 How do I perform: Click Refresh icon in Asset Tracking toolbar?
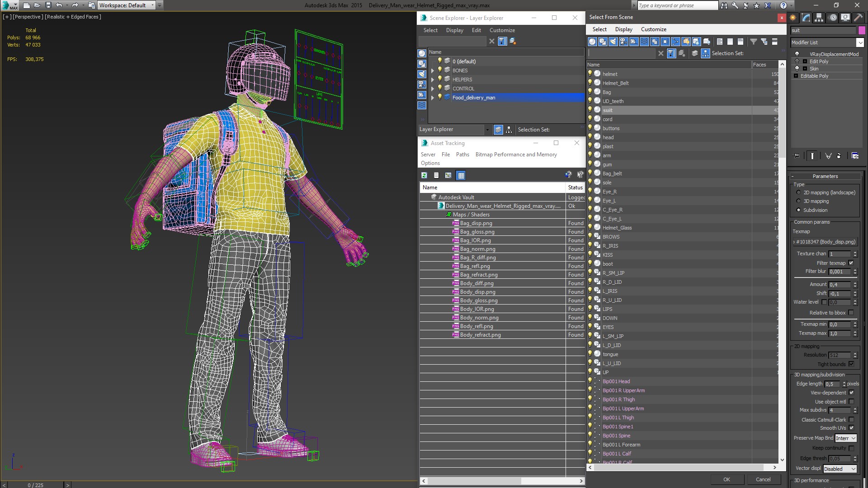click(424, 175)
